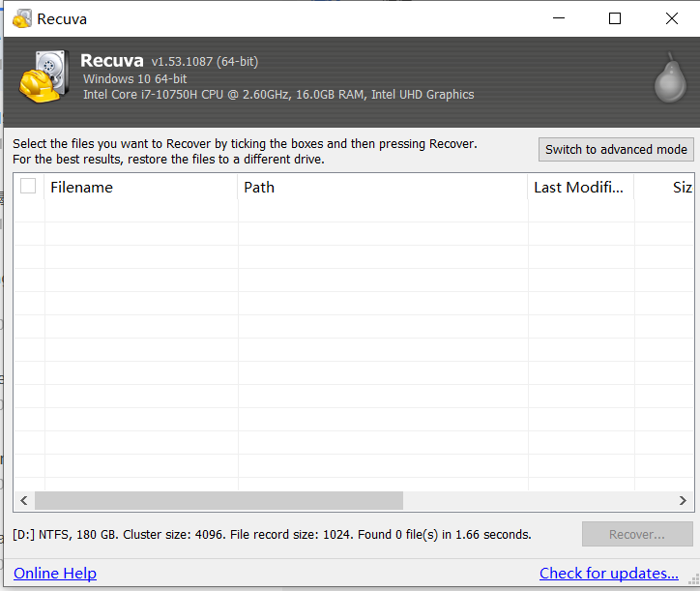Click the version text v1.53.1087 (64-bit)
The image size is (700, 591).
point(205,62)
